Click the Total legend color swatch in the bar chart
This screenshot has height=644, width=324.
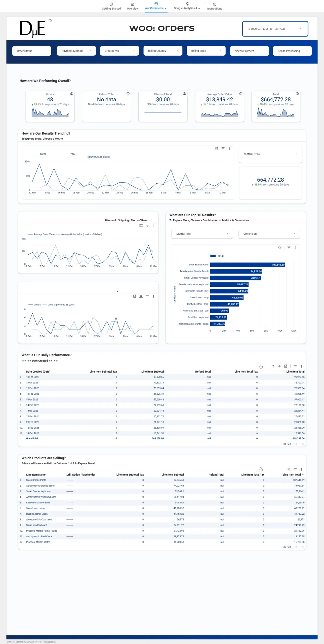tap(213, 256)
